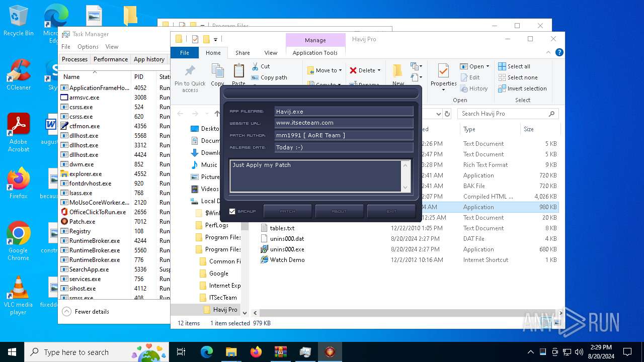Open the File tab in Explorer

click(x=185, y=52)
